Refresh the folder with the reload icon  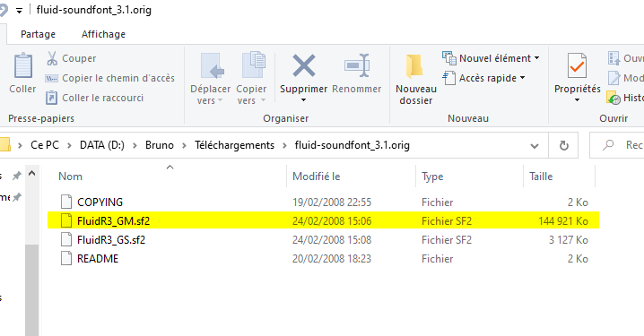pyautogui.click(x=564, y=145)
